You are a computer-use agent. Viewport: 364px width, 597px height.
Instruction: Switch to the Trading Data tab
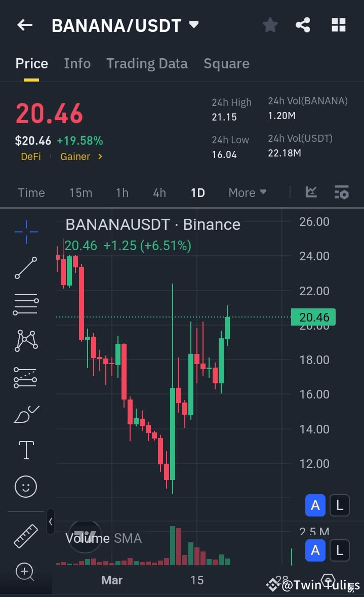point(147,63)
